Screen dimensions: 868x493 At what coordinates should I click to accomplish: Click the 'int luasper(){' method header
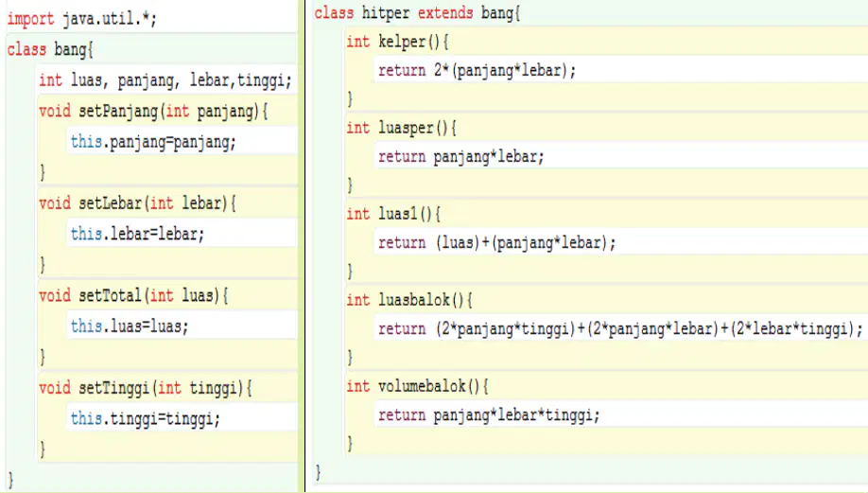click(x=401, y=129)
